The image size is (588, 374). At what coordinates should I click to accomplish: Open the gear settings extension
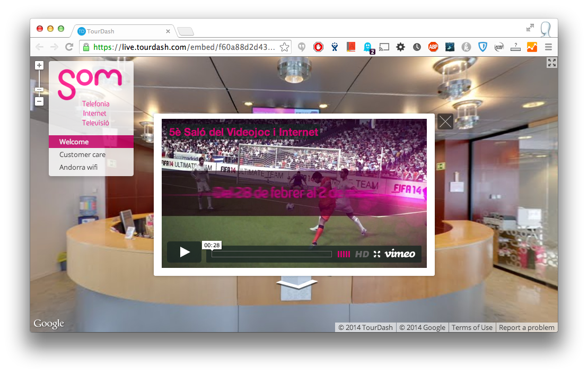pos(400,47)
